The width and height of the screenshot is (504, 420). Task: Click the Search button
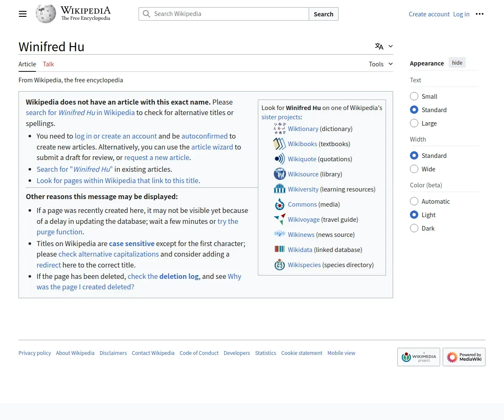pos(323,14)
